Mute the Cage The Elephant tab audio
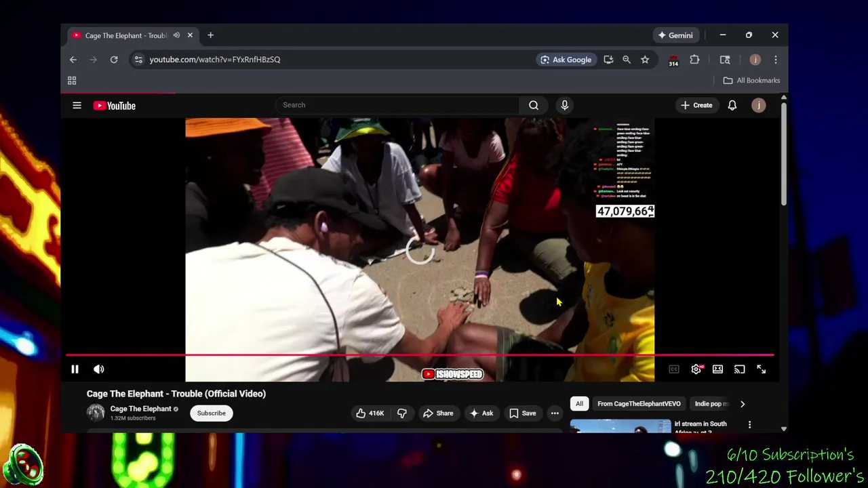The width and height of the screenshot is (868, 488). (176, 35)
